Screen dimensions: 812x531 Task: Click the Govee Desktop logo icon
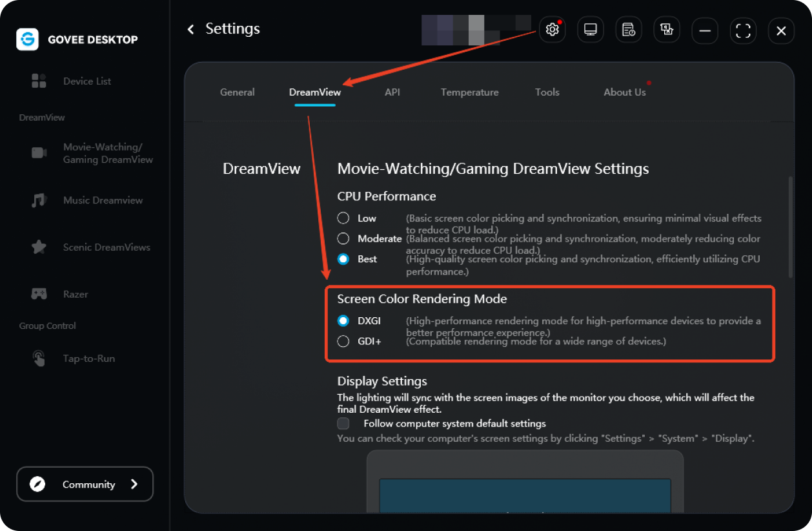[28, 39]
